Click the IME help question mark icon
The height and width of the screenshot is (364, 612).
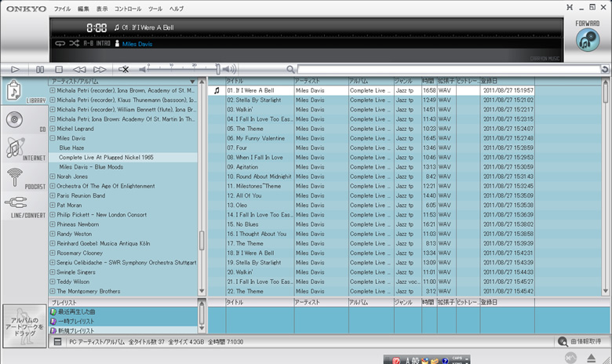[x=445, y=361]
